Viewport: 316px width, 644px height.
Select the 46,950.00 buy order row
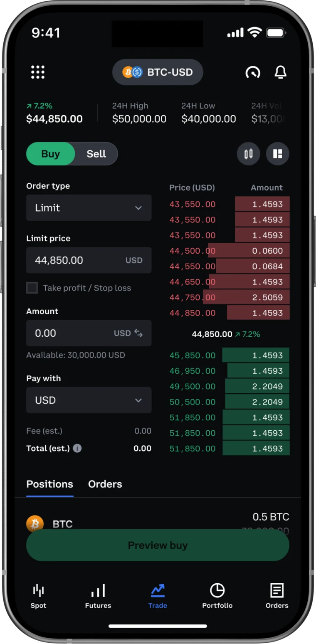tap(229, 371)
